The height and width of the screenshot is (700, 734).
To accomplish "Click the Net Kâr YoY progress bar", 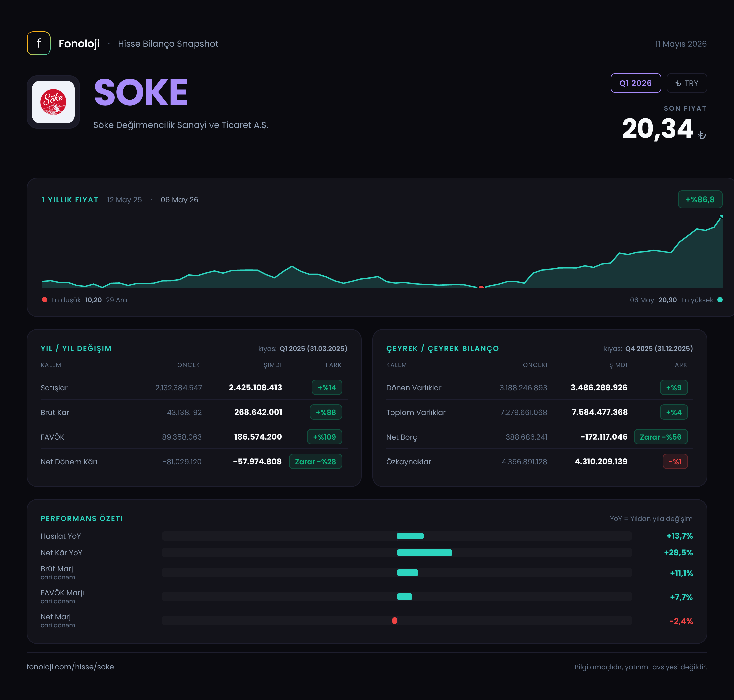I will [397, 552].
